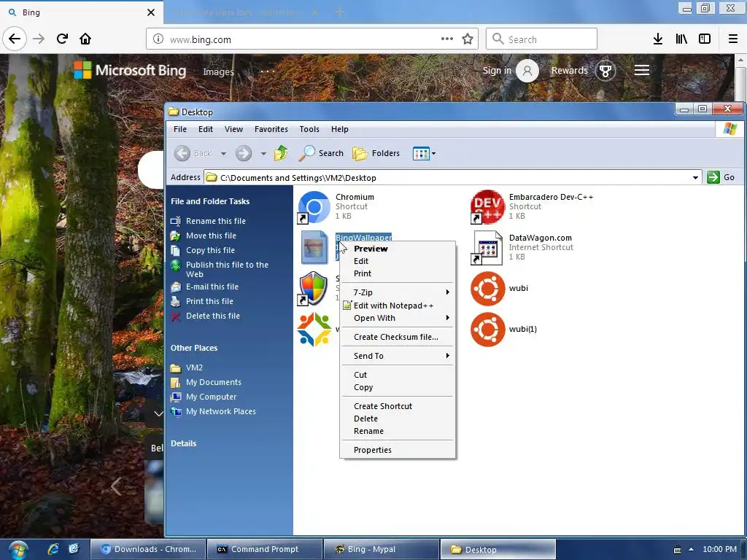Open the Views button in Explorer toolbar

click(x=421, y=153)
